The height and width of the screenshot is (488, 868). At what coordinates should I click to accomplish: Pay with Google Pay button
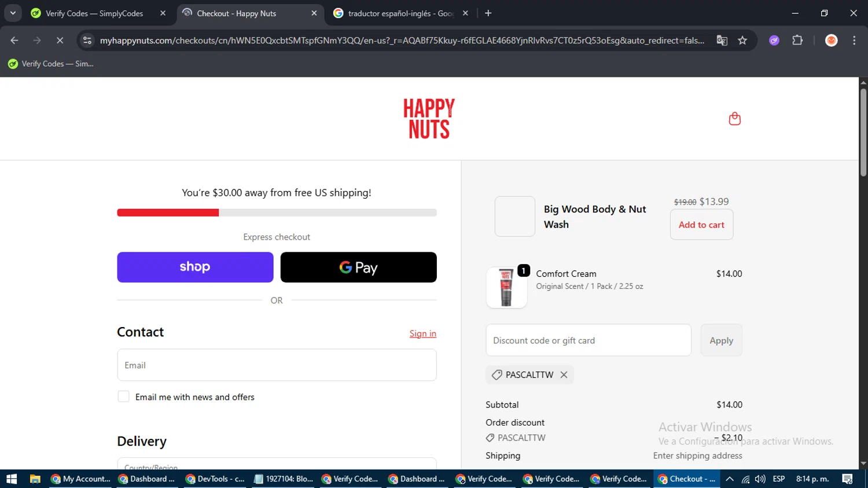[x=358, y=267]
